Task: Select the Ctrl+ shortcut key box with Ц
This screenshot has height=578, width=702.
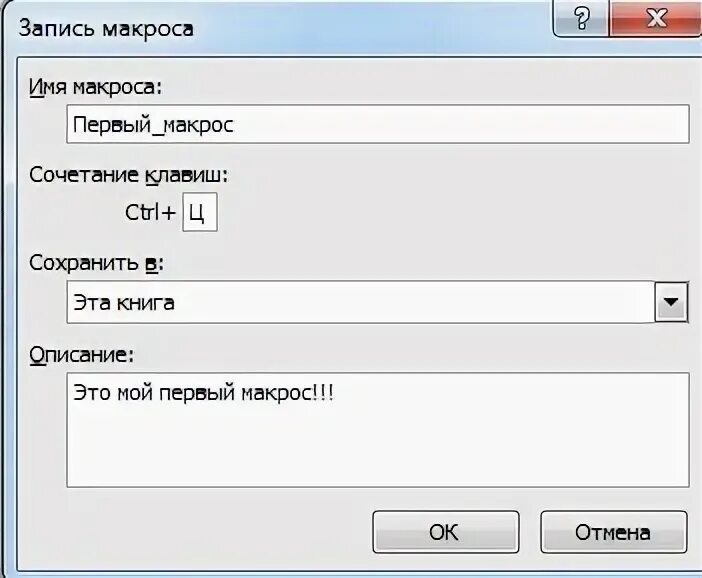Action: 200,212
